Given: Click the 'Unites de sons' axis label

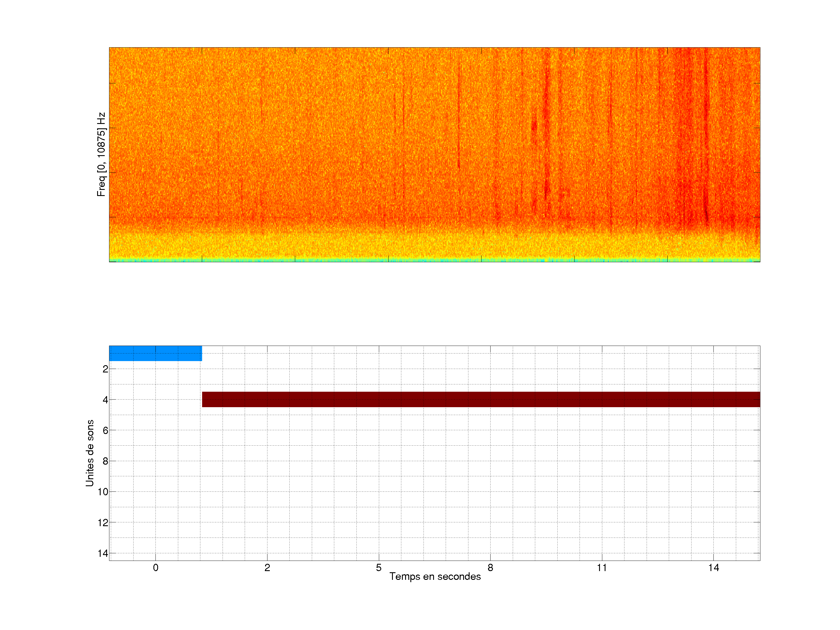Looking at the screenshot, I should [x=90, y=453].
